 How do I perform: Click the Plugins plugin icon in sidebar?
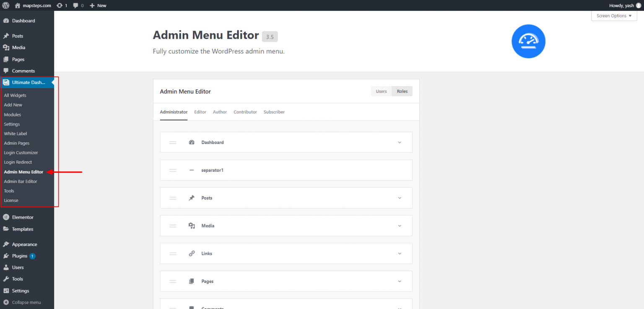[7, 256]
